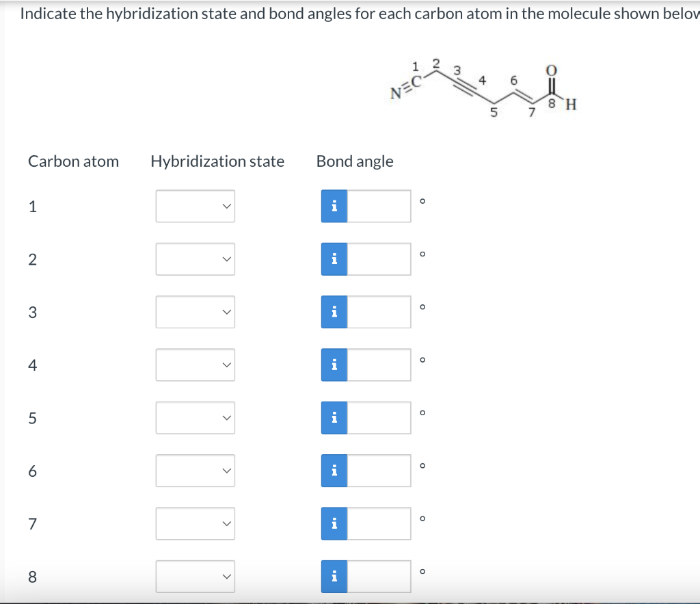Open the hybridization dropdown for carbon 8
Image resolution: width=700 pixels, height=604 pixels.
tap(195, 576)
